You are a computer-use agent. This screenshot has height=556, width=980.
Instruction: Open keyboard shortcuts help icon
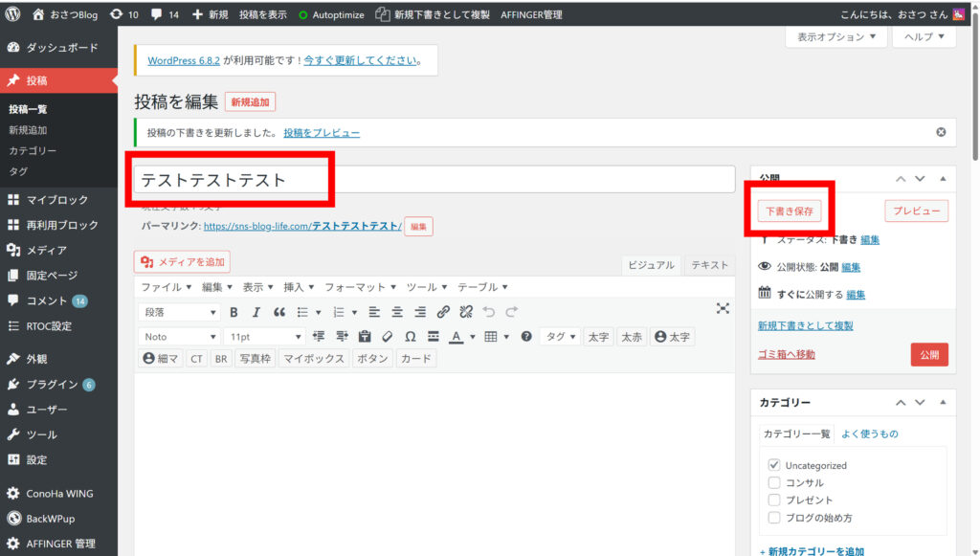coord(526,337)
